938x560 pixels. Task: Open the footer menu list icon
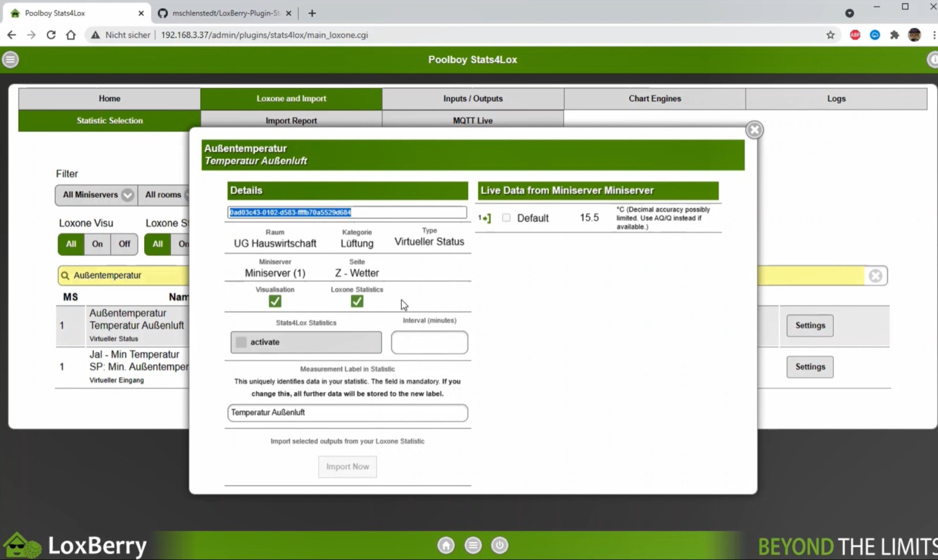click(473, 545)
